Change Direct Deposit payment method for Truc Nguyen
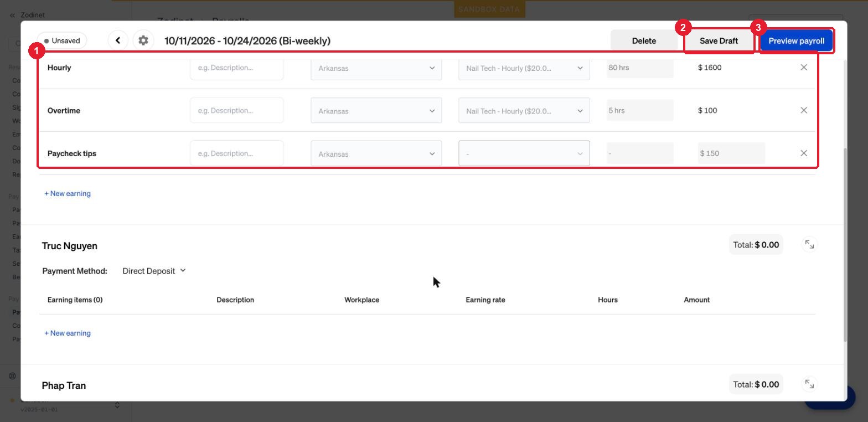This screenshot has width=868, height=422. coord(154,271)
